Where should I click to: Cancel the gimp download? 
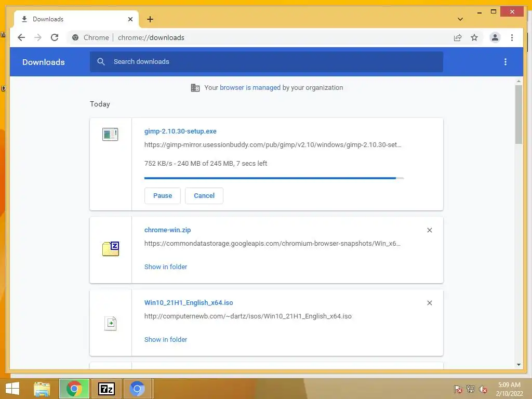click(x=204, y=196)
